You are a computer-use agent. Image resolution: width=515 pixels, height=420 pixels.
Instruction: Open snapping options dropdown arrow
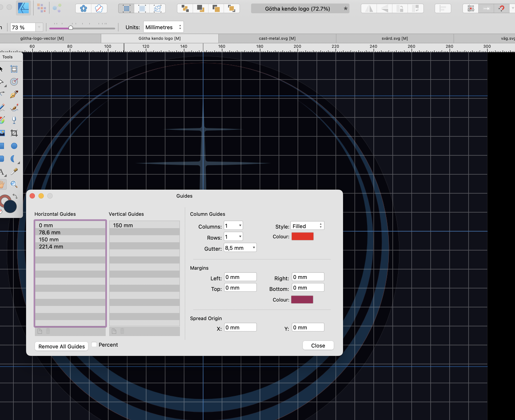click(512, 9)
